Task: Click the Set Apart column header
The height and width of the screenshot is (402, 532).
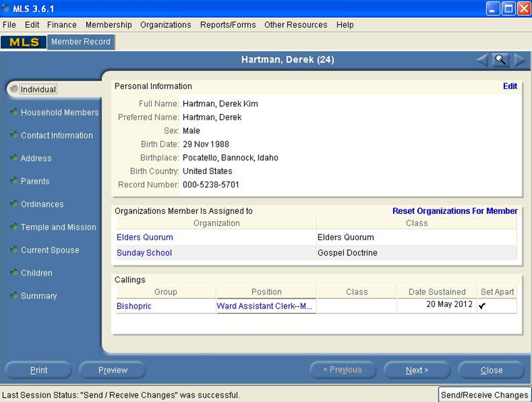Action: click(x=497, y=292)
